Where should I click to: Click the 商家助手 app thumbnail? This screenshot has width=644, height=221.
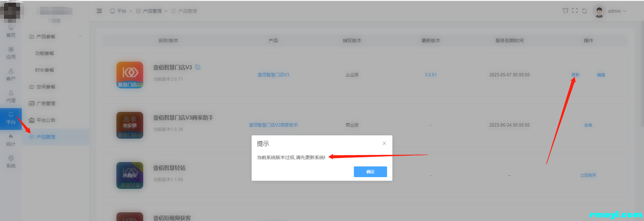(130, 125)
